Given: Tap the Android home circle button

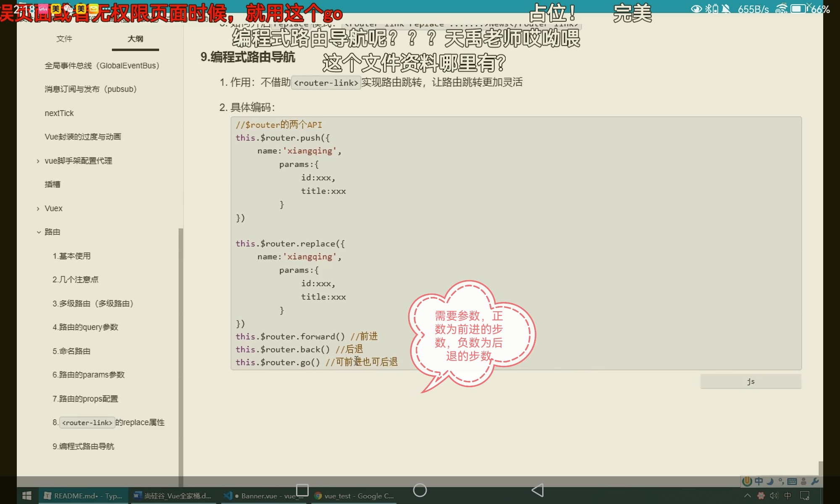Looking at the screenshot, I should (x=420, y=490).
